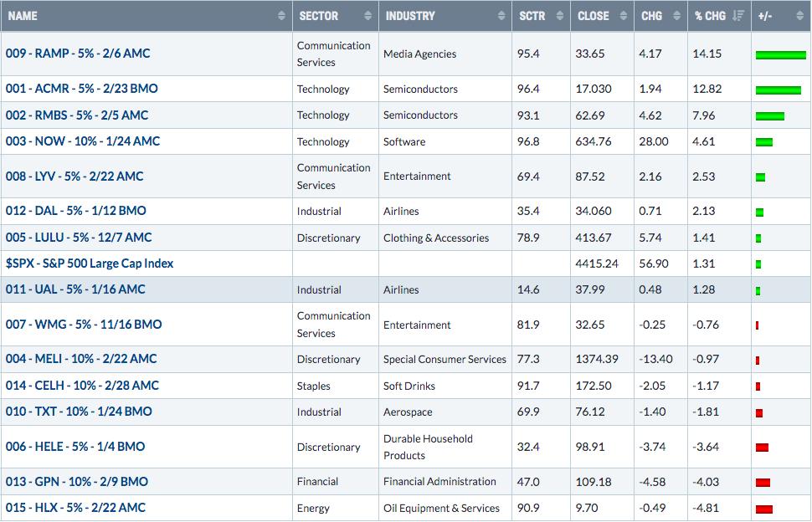Screen dimensions: 812x522
Task: Toggle the descending sort icon on % CHG
Action: 738,16
